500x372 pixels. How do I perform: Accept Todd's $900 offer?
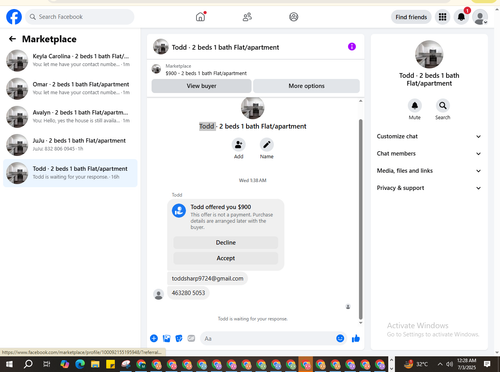click(x=226, y=258)
